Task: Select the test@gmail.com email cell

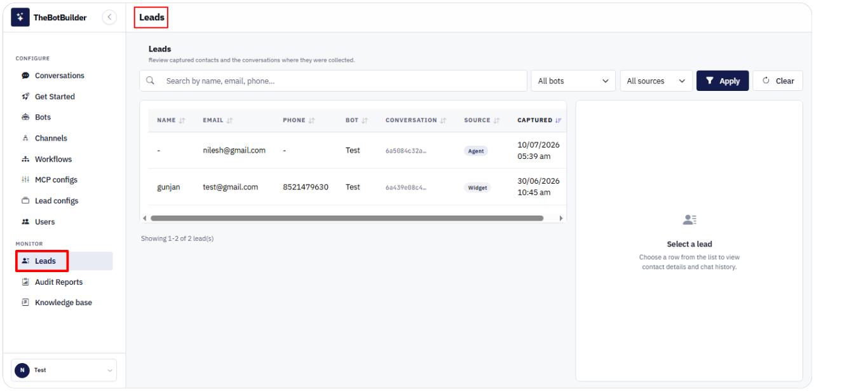Action: (230, 187)
